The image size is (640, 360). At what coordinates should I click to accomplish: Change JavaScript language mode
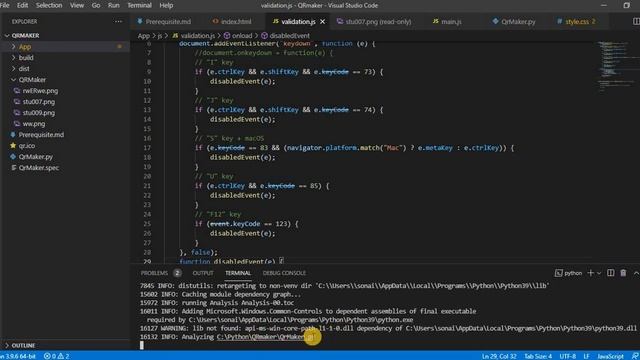610,356
